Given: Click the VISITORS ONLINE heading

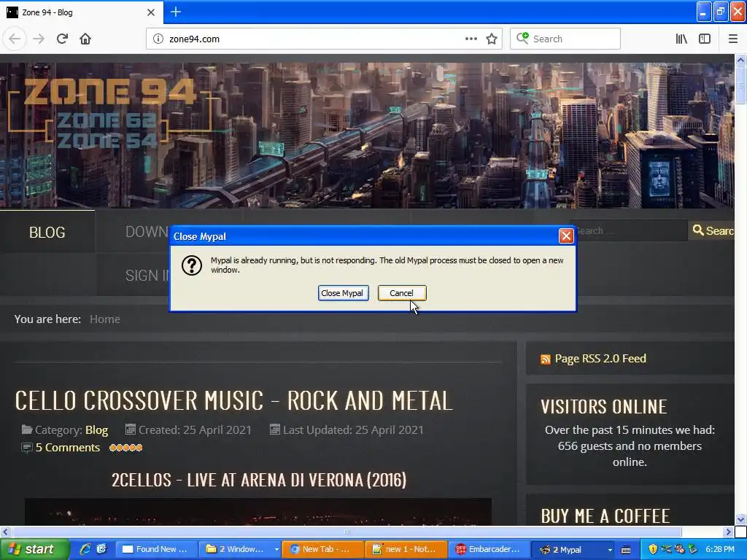Looking at the screenshot, I should pyautogui.click(x=603, y=407).
